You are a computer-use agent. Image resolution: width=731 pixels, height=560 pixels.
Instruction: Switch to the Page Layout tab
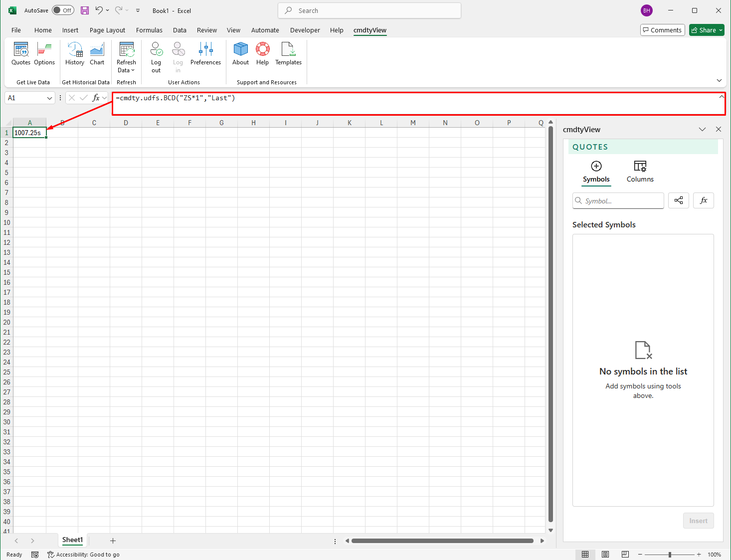point(107,30)
